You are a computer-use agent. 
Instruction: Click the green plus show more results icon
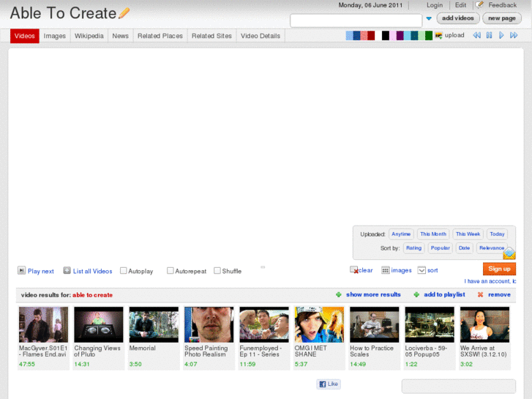click(339, 294)
